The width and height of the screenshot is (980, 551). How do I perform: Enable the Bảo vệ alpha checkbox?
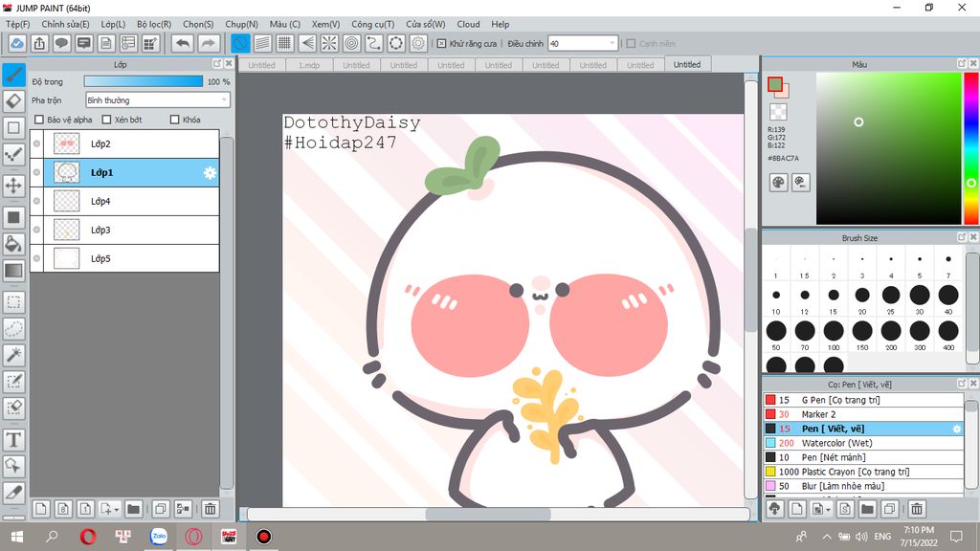point(39,120)
